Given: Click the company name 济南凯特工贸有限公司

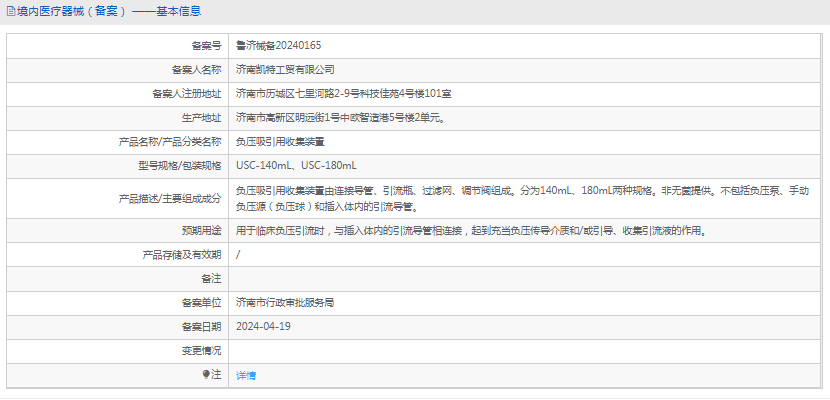Looking at the screenshot, I should 285,69.
